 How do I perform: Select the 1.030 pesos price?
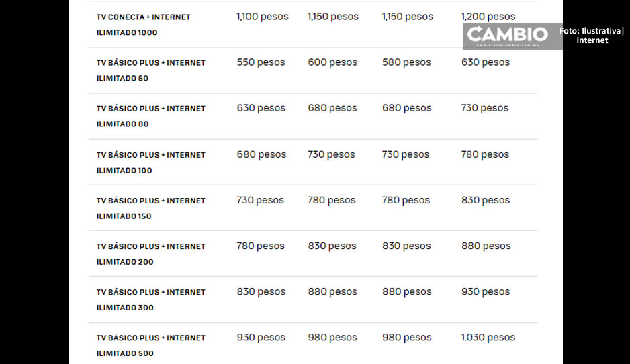(x=488, y=338)
